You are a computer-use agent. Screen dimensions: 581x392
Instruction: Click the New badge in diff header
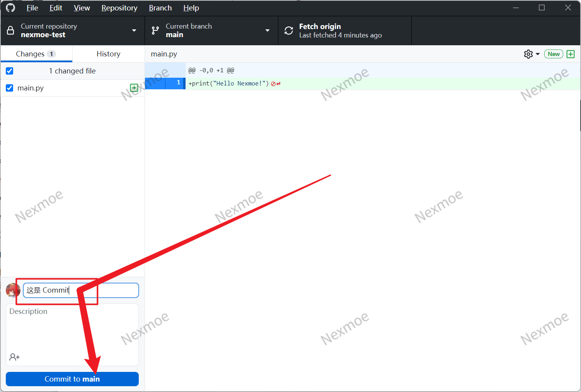point(554,54)
